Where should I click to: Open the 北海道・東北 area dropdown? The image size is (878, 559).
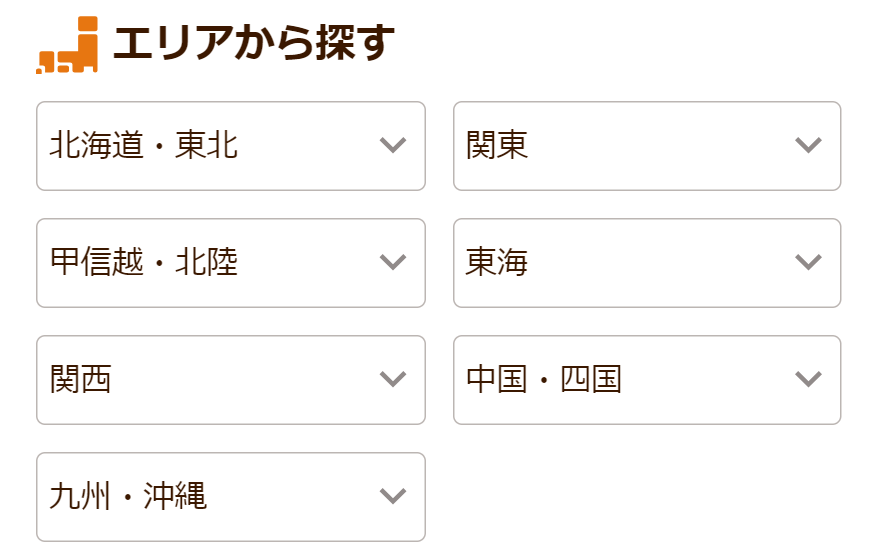230,146
